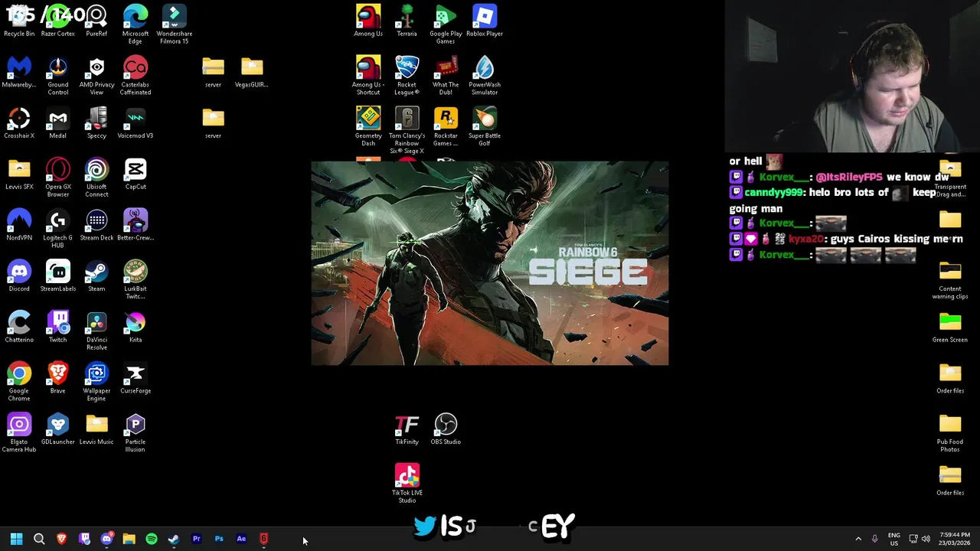Open Speccy desktop shortcut
This screenshot has height=551, width=980.
click(x=96, y=123)
